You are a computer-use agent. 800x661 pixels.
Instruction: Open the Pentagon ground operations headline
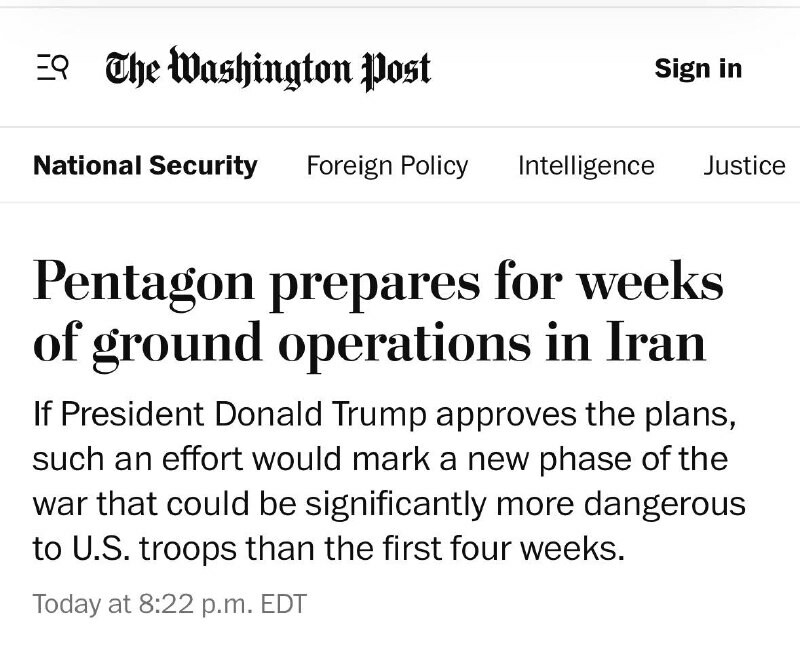pyautogui.click(x=377, y=313)
